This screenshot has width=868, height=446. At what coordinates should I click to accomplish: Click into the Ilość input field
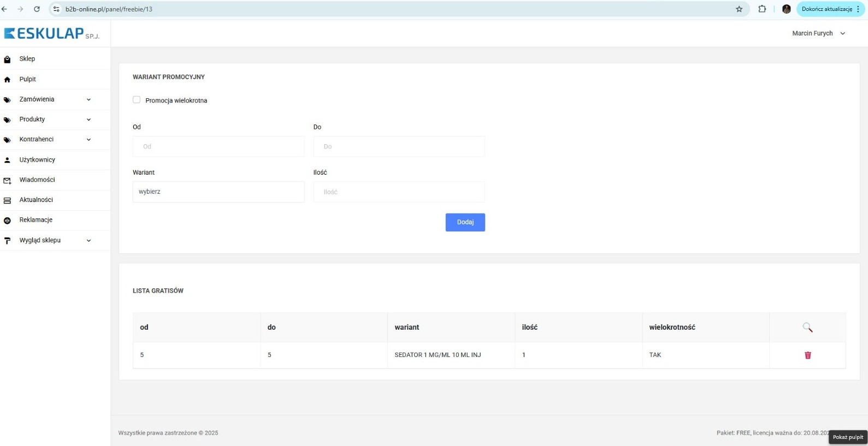coord(399,192)
